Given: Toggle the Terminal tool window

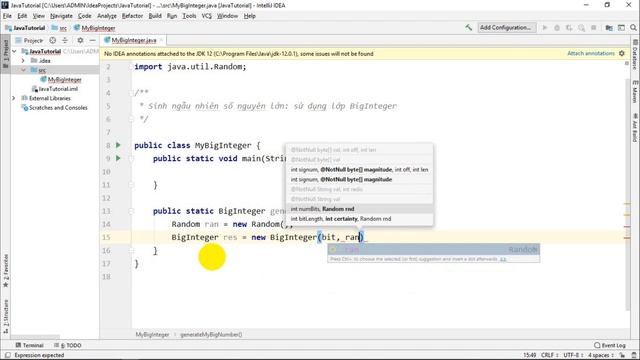Looking at the screenshot, I should click(x=29, y=345).
